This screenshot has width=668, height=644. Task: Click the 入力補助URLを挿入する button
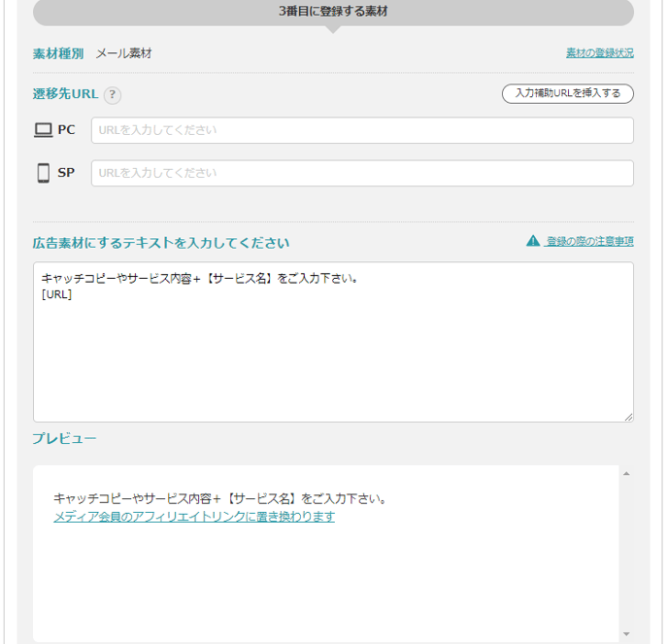[567, 93]
